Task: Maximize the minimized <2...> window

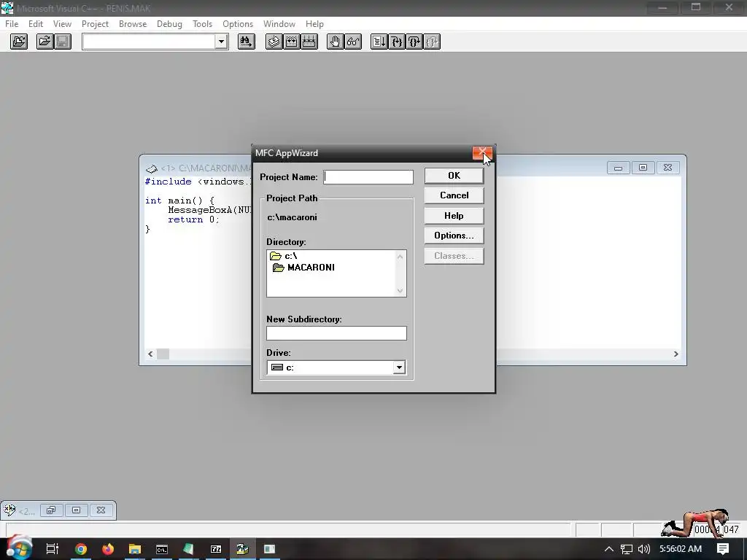Action: 76,510
